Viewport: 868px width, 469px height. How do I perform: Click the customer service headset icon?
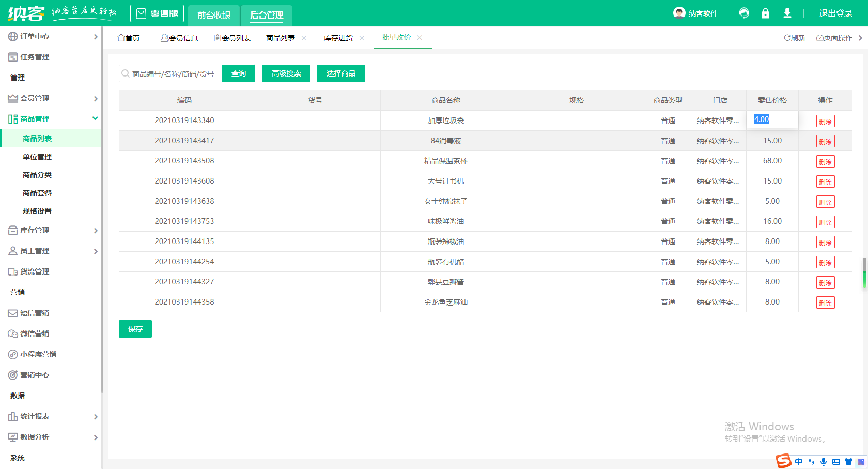[x=744, y=13]
